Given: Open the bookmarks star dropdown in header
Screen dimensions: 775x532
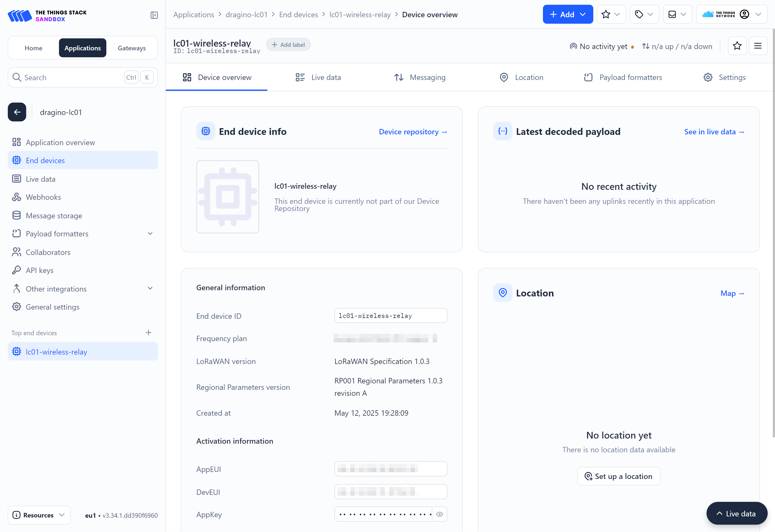Looking at the screenshot, I should (x=611, y=15).
